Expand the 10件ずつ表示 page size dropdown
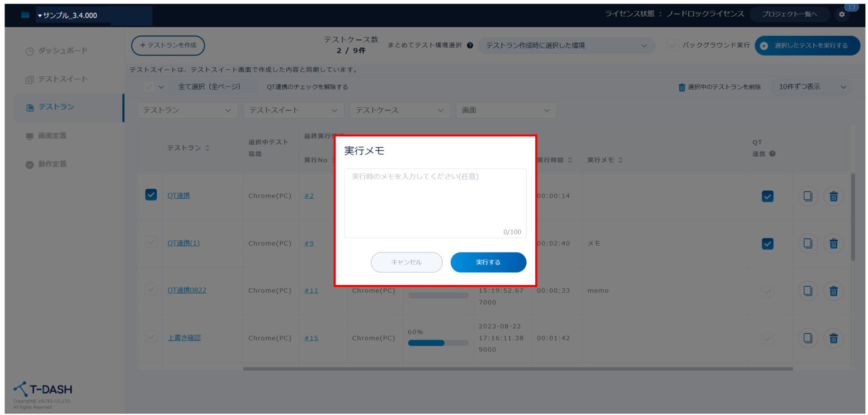868x415 pixels. 812,87
